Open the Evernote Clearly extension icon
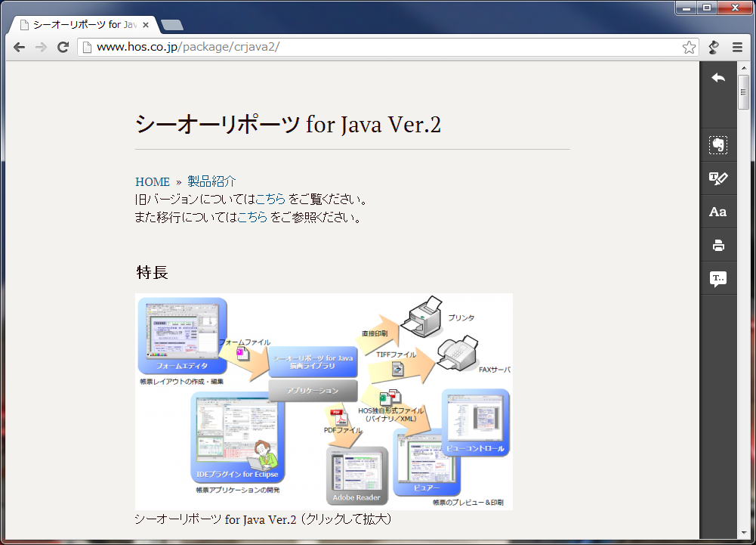756x545 pixels. [714, 47]
